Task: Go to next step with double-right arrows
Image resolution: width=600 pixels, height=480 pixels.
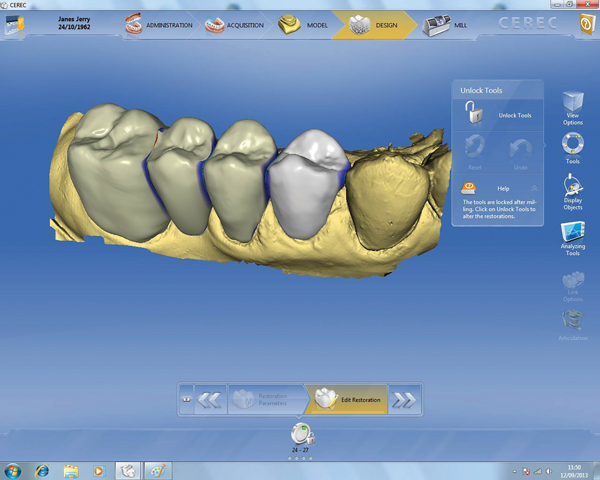Action: coord(404,399)
